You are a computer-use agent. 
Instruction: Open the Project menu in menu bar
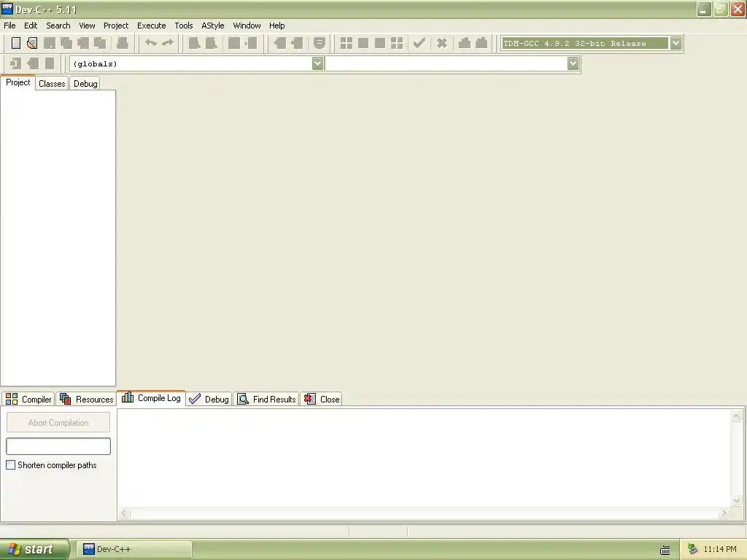(x=116, y=26)
